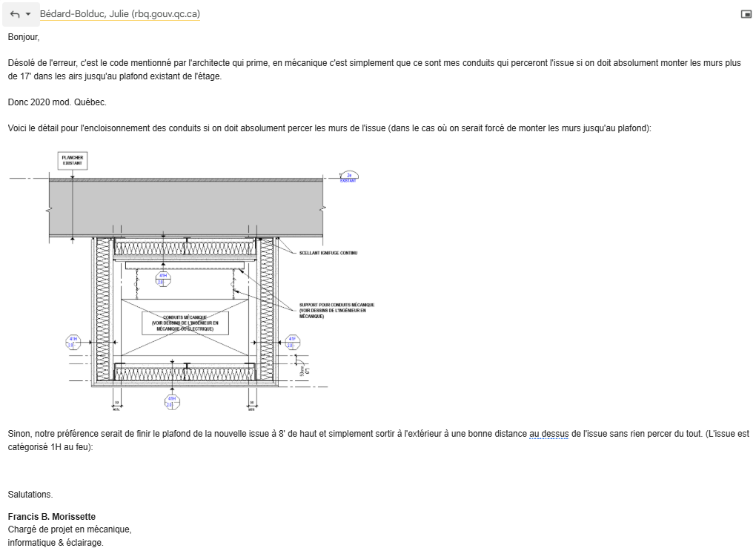Click the "Salutations." closing text
The height and width of the screenshot is (548, 756).
(30, 494)
